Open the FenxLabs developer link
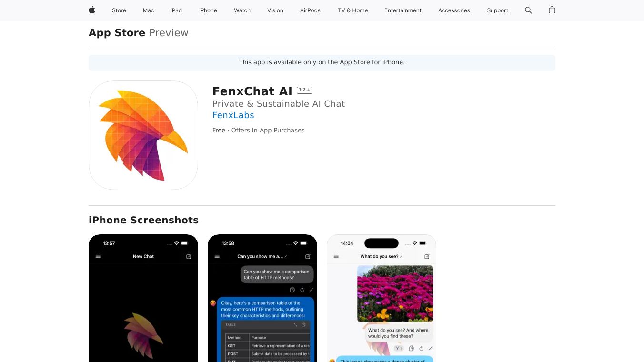644x362 pixels. click(233, 115)
